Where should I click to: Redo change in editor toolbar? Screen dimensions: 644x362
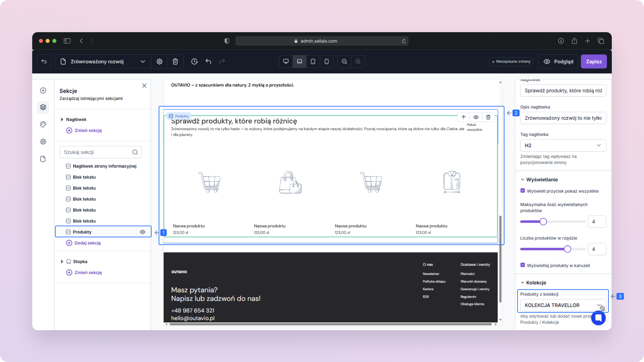222,61
